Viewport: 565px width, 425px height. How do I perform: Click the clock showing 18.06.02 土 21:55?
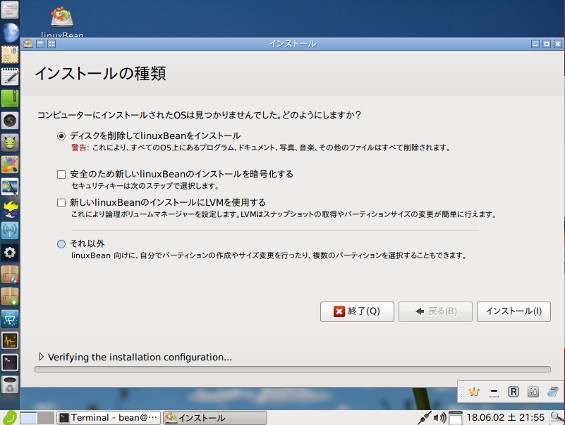click(506, 418)
